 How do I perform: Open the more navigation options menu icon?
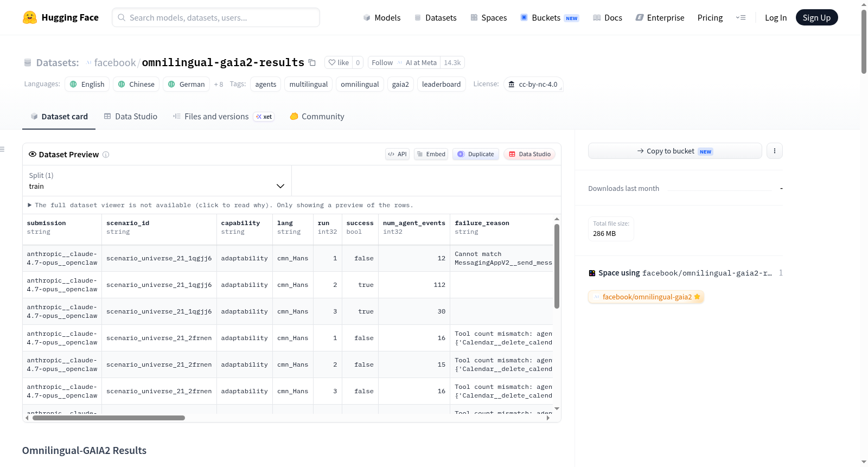click(741, 17)
